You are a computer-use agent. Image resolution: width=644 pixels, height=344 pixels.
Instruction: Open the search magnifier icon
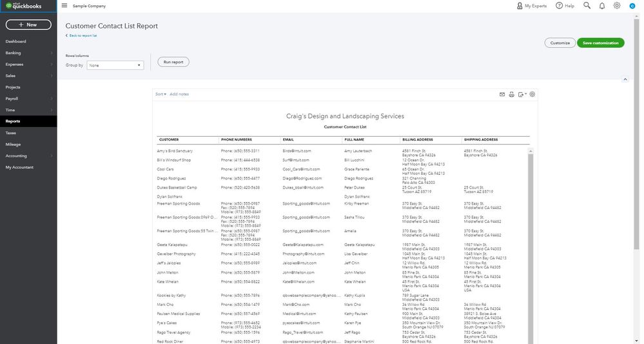click(587, 6)
